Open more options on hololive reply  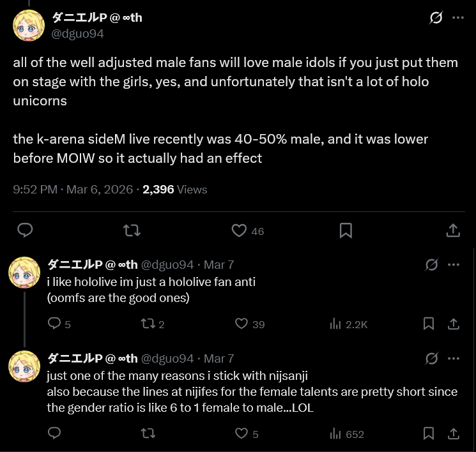click(454, 264)
